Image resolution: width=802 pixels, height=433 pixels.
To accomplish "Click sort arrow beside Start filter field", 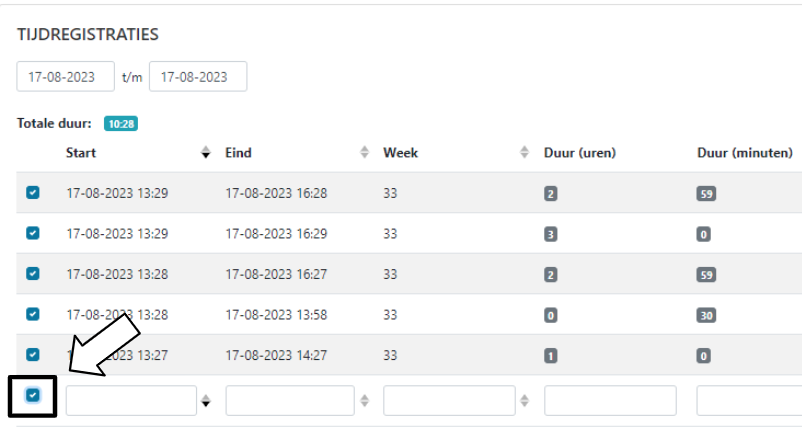I will click(206, 401).
